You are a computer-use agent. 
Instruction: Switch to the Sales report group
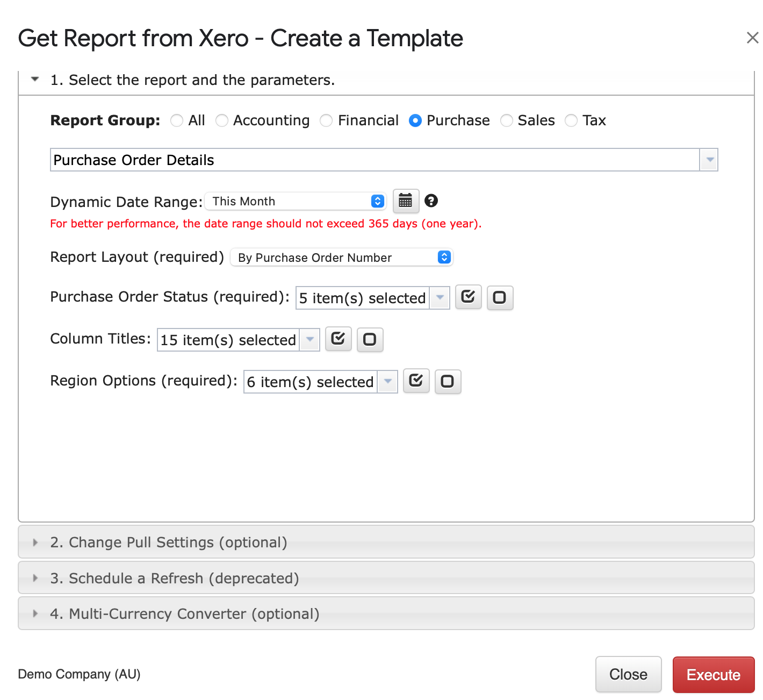click(506, 120)
